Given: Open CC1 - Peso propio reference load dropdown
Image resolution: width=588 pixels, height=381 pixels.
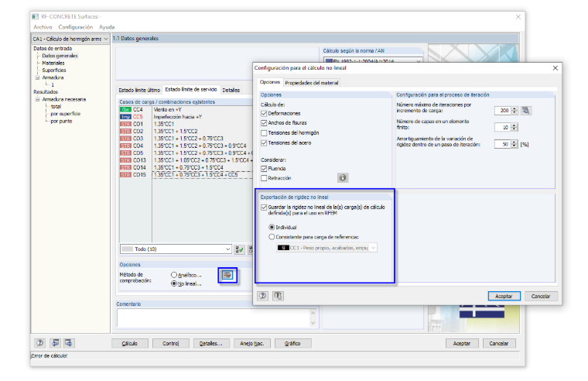Looking at the screenshot, I should click(326, 248).
